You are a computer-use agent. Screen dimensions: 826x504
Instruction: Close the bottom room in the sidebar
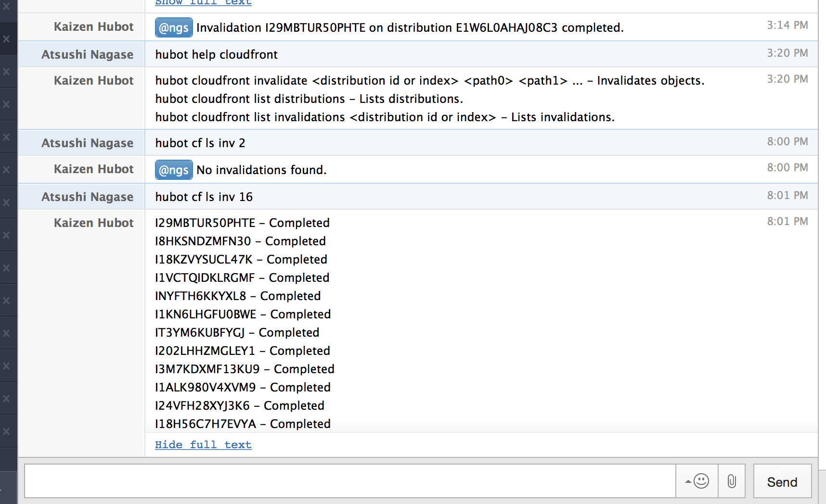(6, 431)
